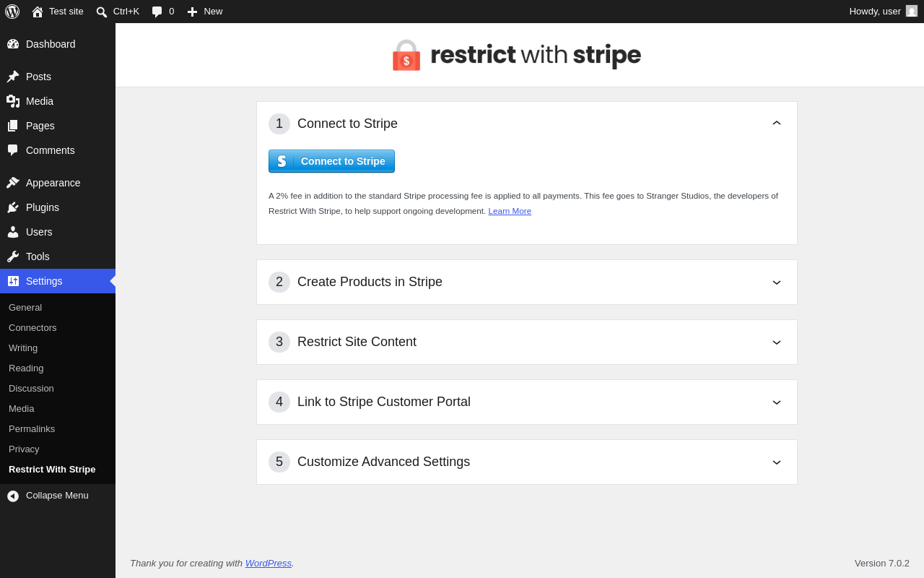Open the Plugins menu item
This screenshot has height=578, width=924.
58,207
